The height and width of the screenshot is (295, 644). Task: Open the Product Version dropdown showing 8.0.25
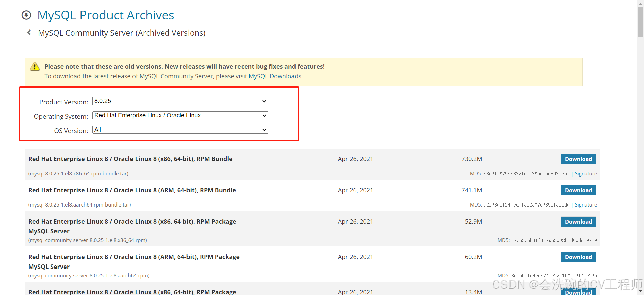[x=180, y=101]
